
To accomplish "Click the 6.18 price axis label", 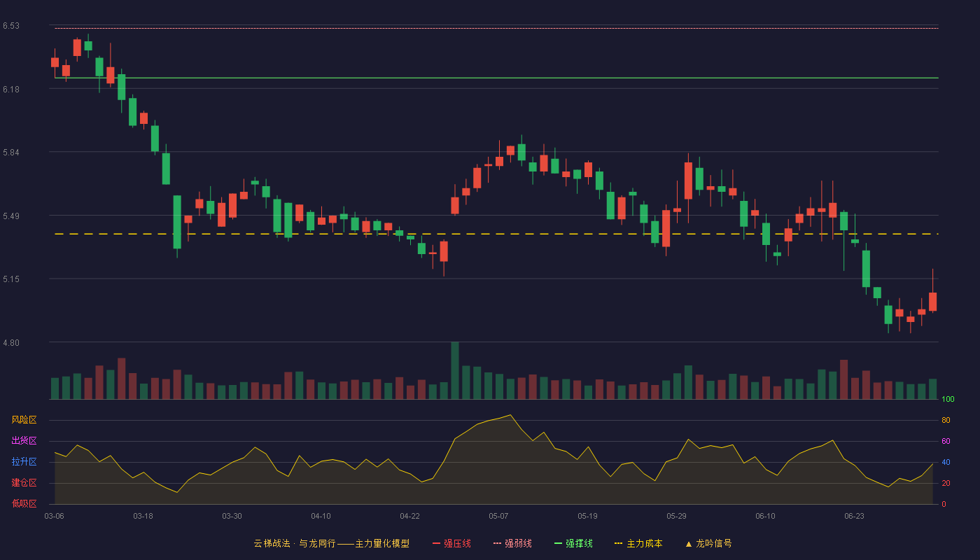I will point(10,90).
